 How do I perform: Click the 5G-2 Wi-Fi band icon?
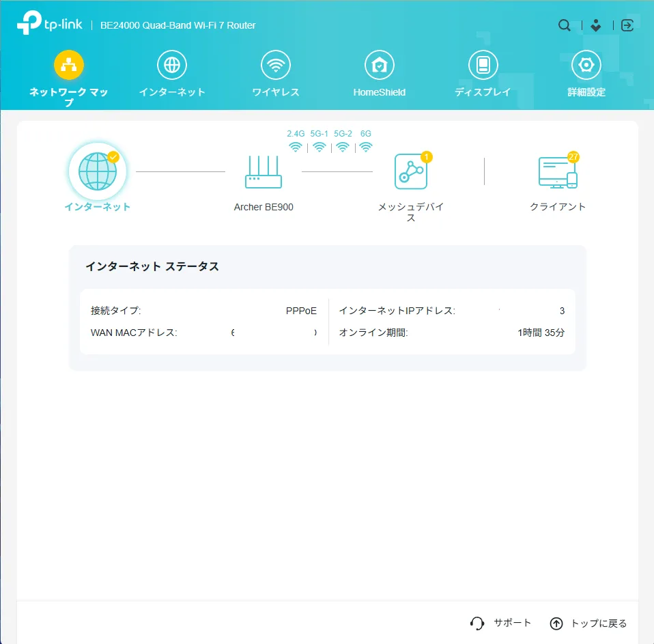(x=343, y=147)
